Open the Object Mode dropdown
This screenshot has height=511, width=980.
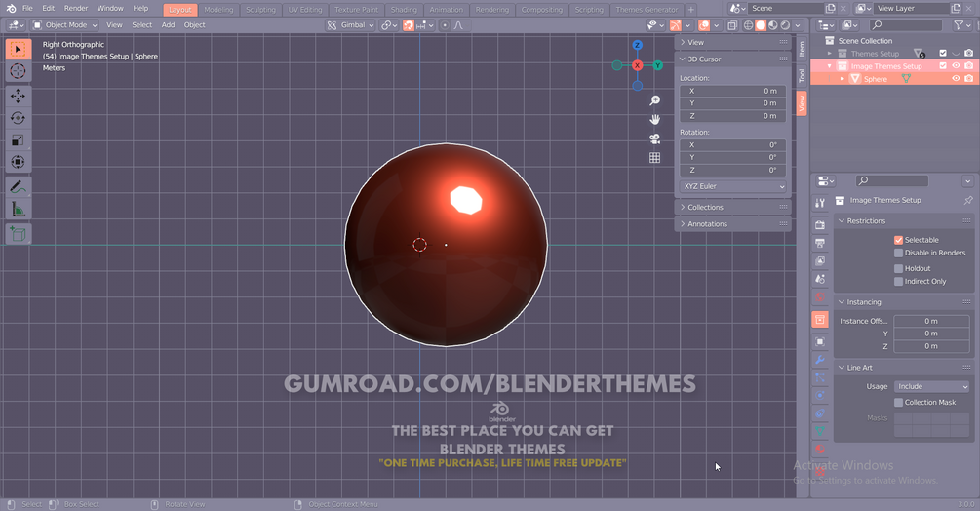[65, 25]
